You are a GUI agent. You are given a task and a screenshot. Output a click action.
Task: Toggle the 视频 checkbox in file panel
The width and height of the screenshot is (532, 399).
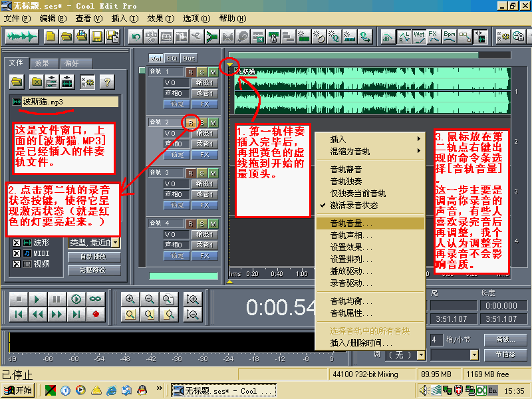pyautogui.click(x=16, y=263)
